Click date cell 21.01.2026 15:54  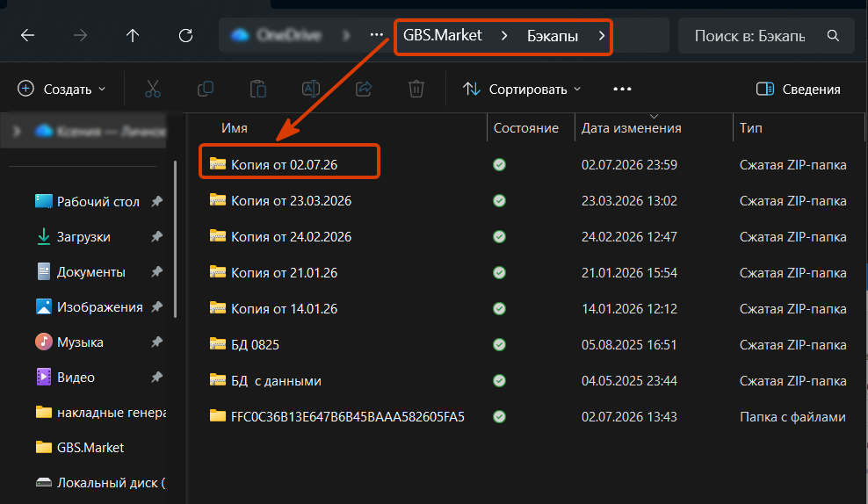coord(629,273)
